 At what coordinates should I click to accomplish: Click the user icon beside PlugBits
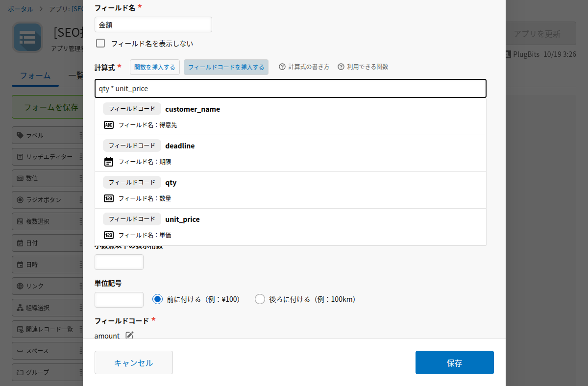[508, 54]
